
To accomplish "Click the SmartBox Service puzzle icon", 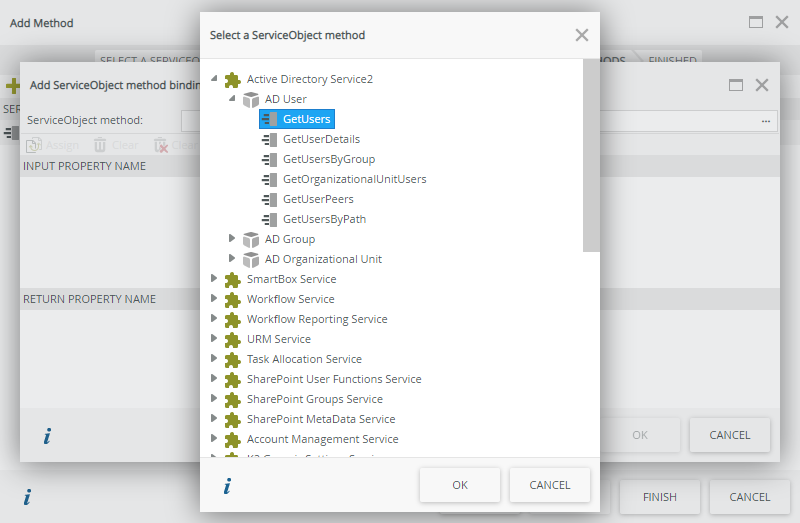I will [x=233, y=279].
